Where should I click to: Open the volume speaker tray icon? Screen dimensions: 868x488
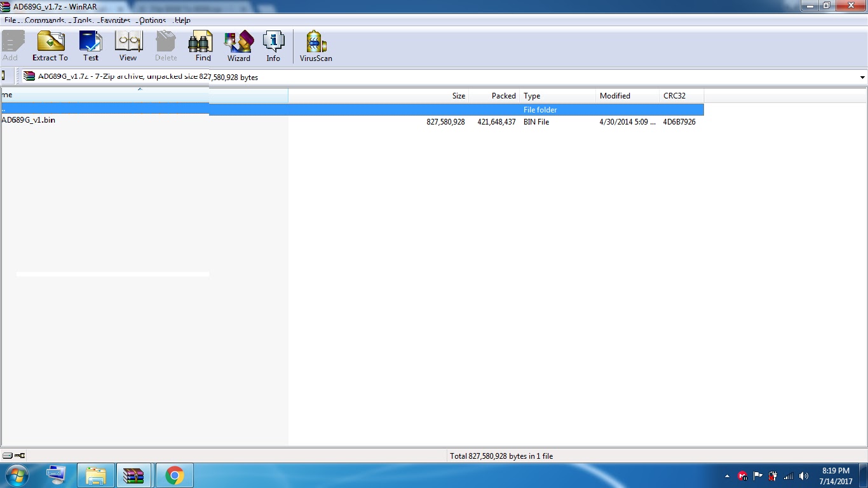coord(804,476)
